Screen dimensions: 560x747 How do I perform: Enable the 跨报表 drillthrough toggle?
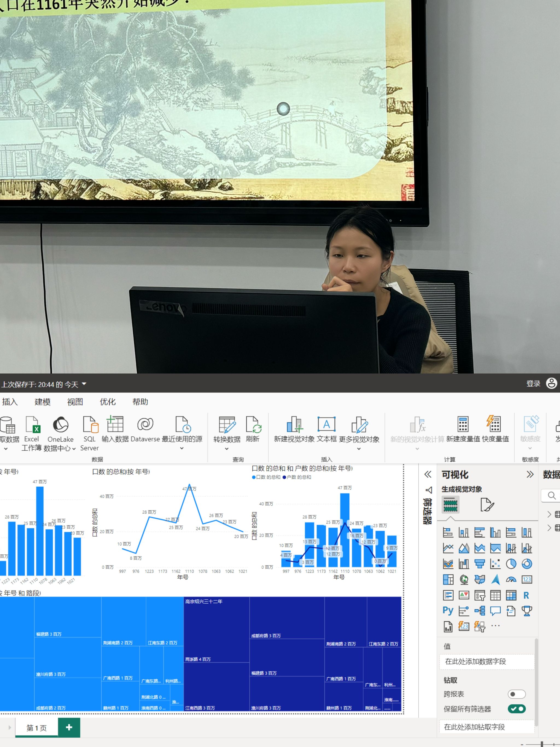point(517,694)
